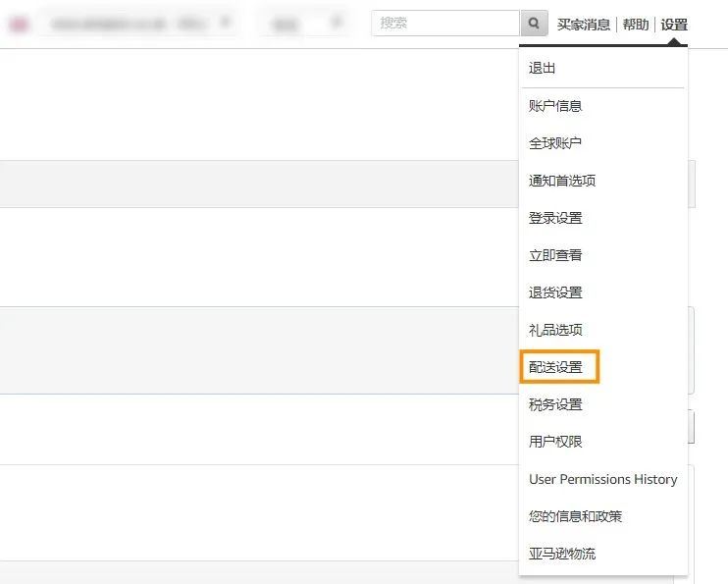Open 退货设置 return settings
Viewport: 728px width, 584px height.
click(555, 292)
